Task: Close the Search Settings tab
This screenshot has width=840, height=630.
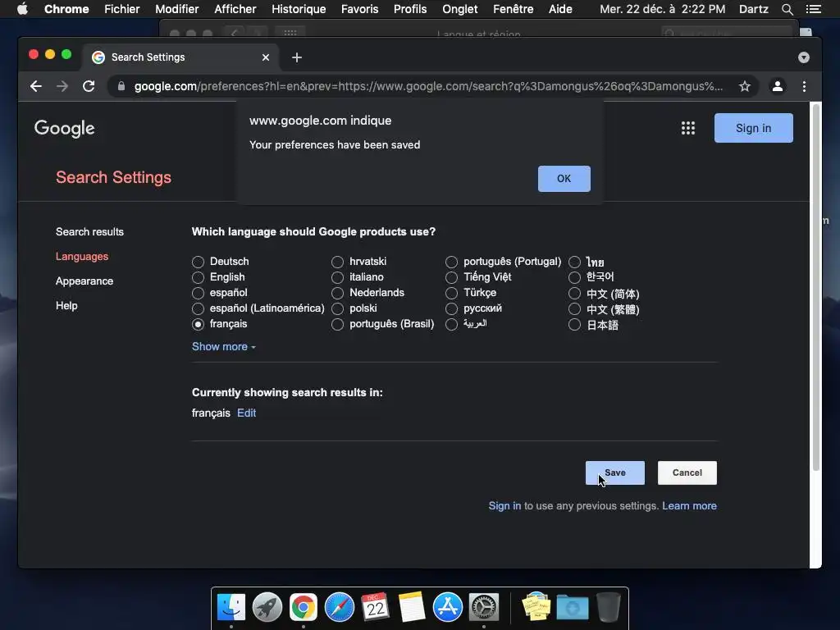Action: pos(266,57)
